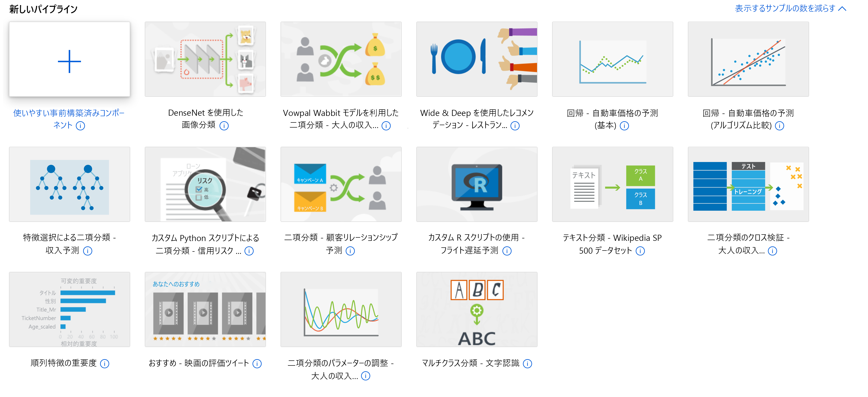Open info icon beside 回帰 自動車価格の予測 (基本)
868x397 pixels.
click(x=624, y=126)
